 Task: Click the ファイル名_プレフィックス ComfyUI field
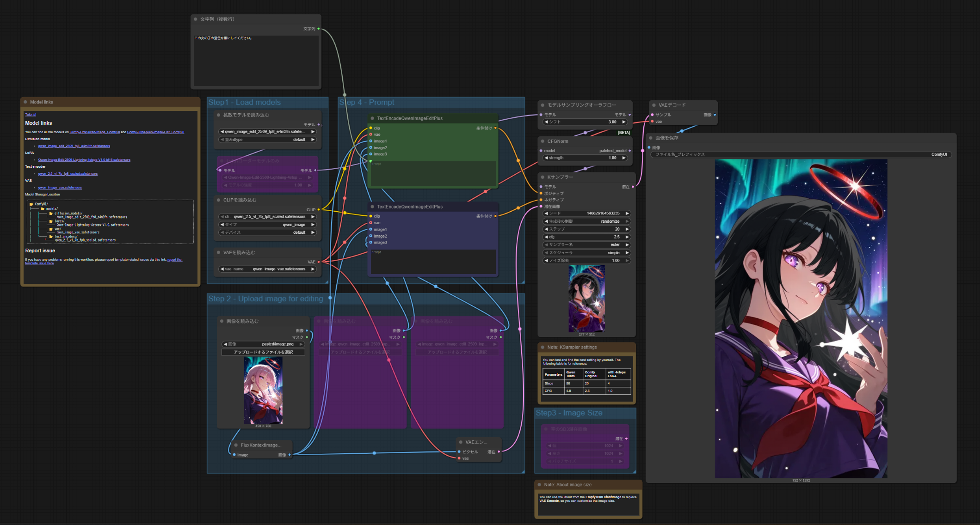coord(801,154)
